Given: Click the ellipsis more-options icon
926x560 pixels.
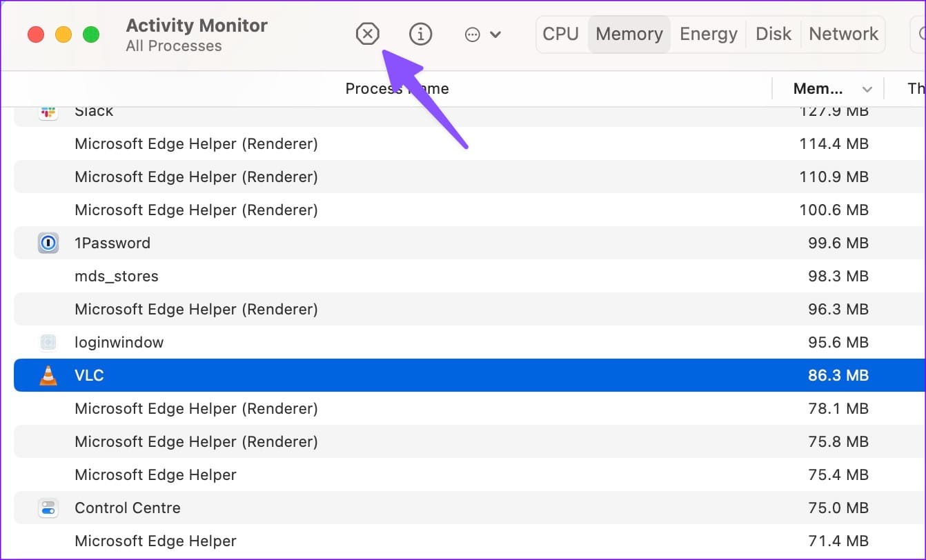Looking at the screenshot, I should 473,34.
